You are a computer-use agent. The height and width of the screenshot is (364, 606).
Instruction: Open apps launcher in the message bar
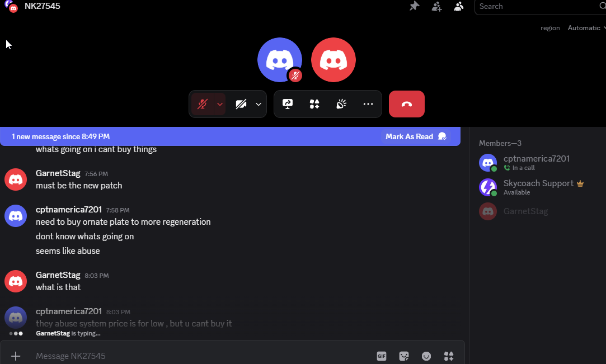pos(449,356)
